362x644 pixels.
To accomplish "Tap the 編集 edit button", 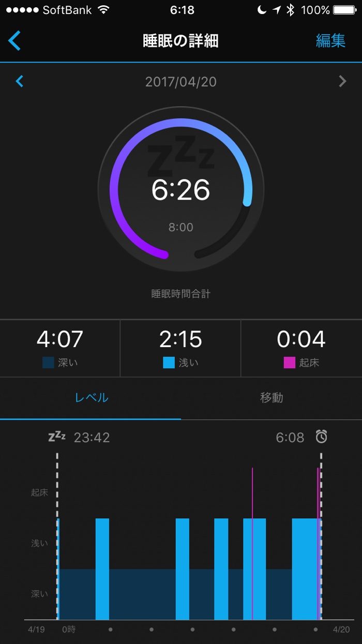I will 330,41.
